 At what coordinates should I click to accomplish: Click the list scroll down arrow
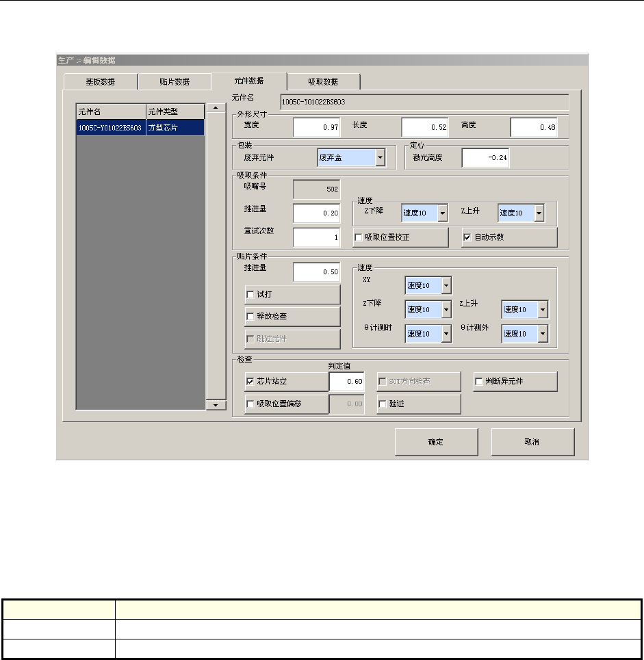(x=216, y=406)
